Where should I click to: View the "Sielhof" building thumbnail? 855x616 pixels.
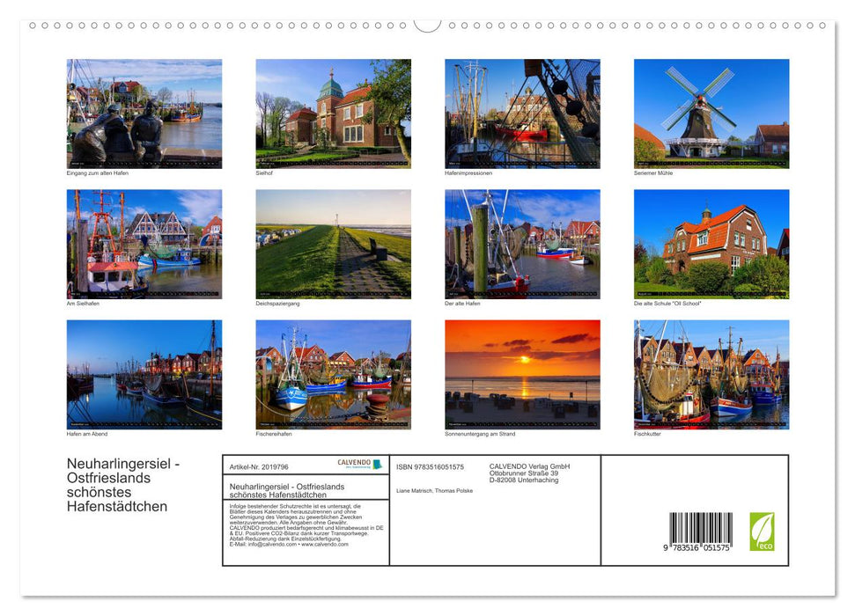tap(333, 113)
